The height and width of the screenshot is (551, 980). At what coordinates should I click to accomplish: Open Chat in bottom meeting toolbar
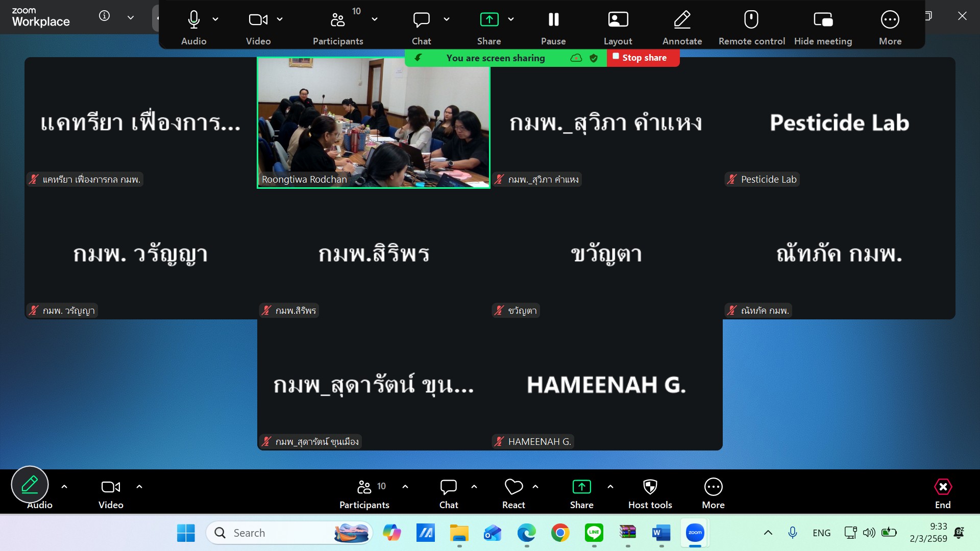448,487
